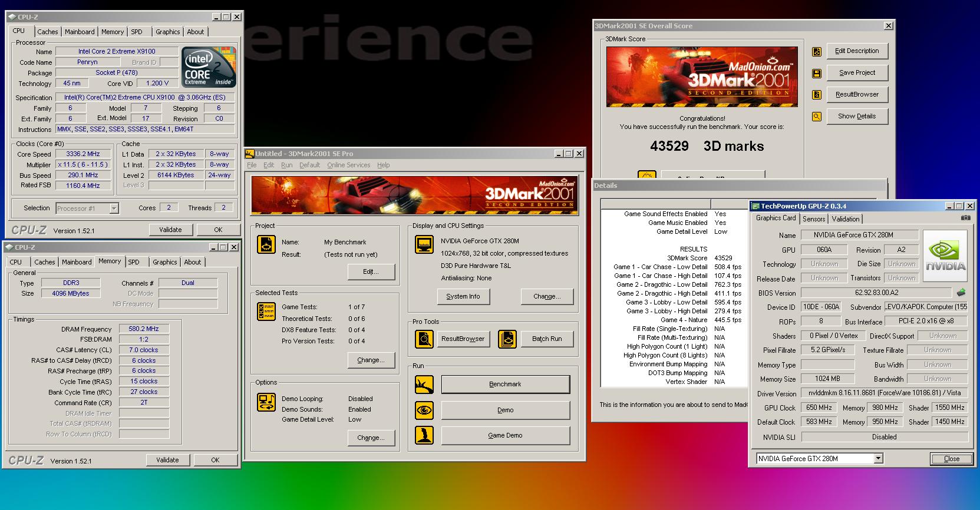Click the Project clipboard icon in 3DMark2001
The image size is (980, 510).
click(x=266, y=244)
